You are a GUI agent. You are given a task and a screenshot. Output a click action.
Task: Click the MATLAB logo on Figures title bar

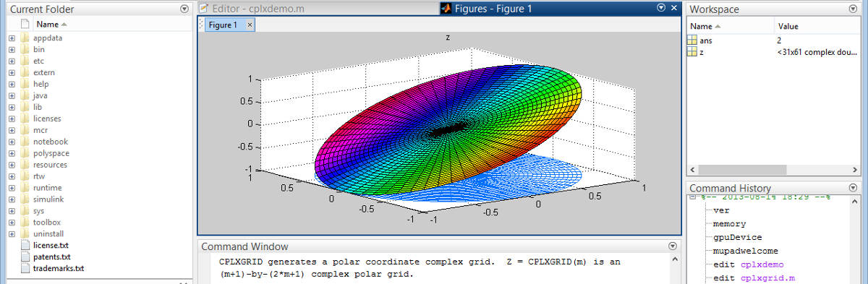[x=446, y=9]
